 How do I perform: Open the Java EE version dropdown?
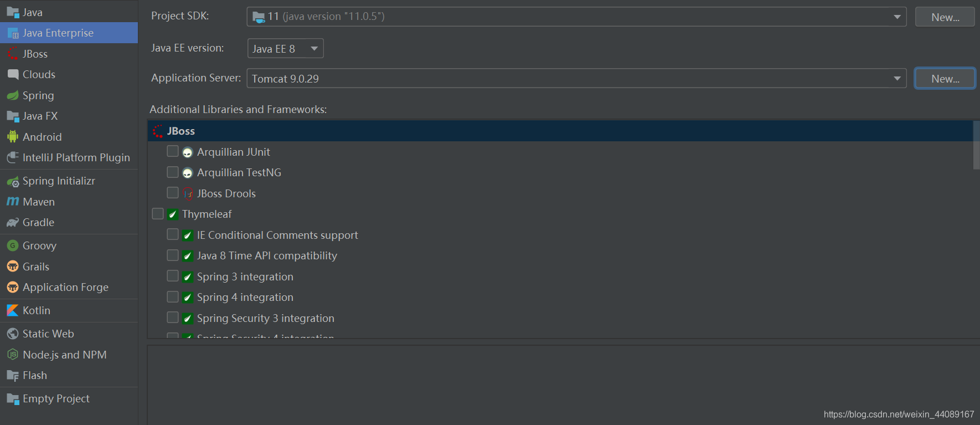285,48
